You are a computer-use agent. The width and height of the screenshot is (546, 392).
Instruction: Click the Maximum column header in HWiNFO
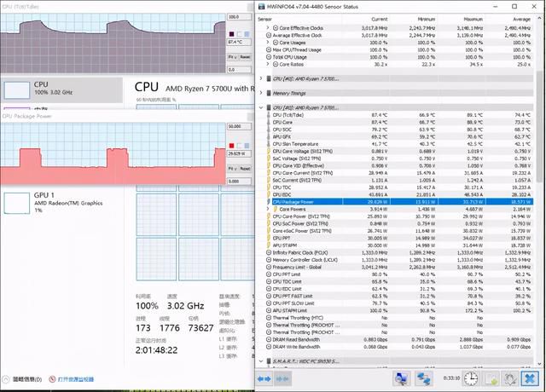(473, 19)
